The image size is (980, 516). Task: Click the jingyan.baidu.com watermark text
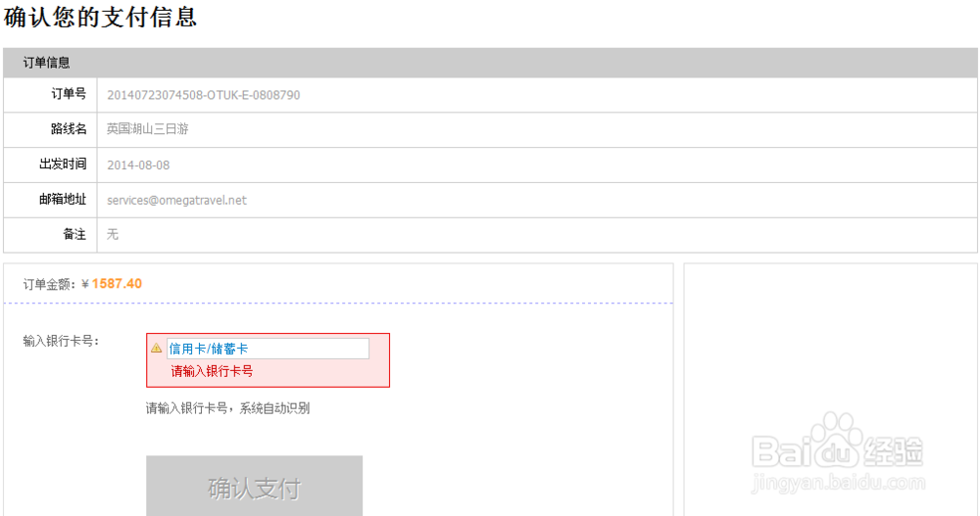pos(837,483)
